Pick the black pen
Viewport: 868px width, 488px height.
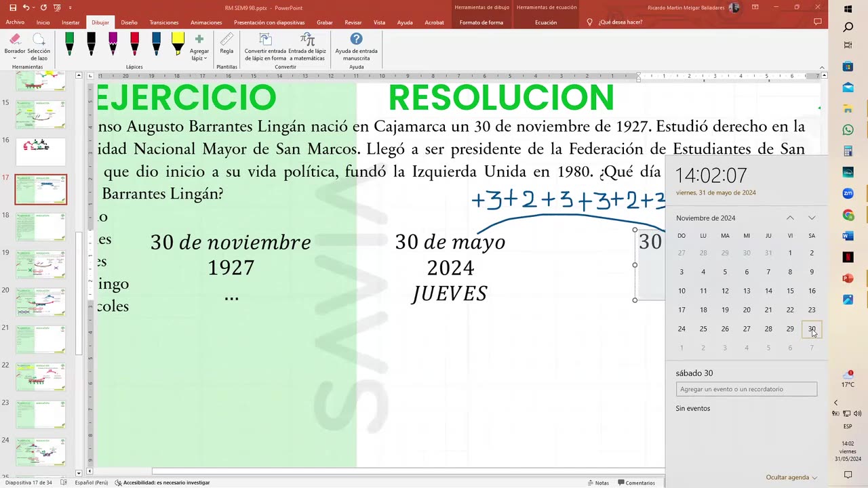coord(91,45)
